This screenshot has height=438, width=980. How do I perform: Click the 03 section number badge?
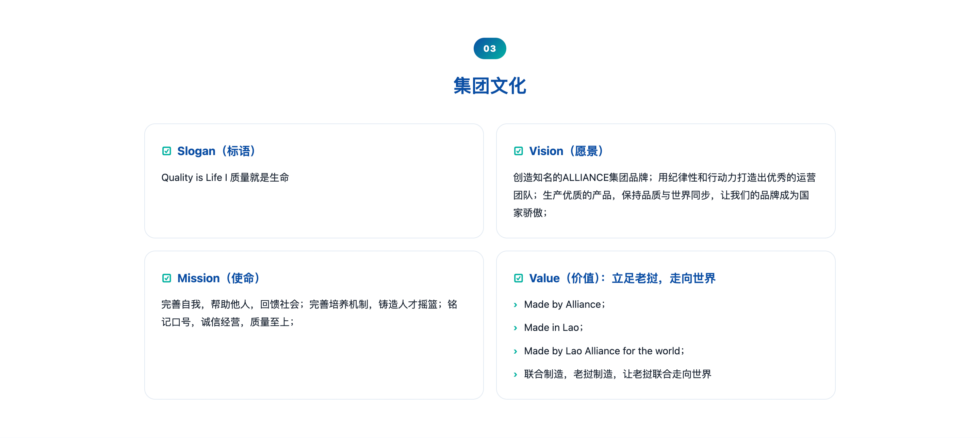click(490, 48)
